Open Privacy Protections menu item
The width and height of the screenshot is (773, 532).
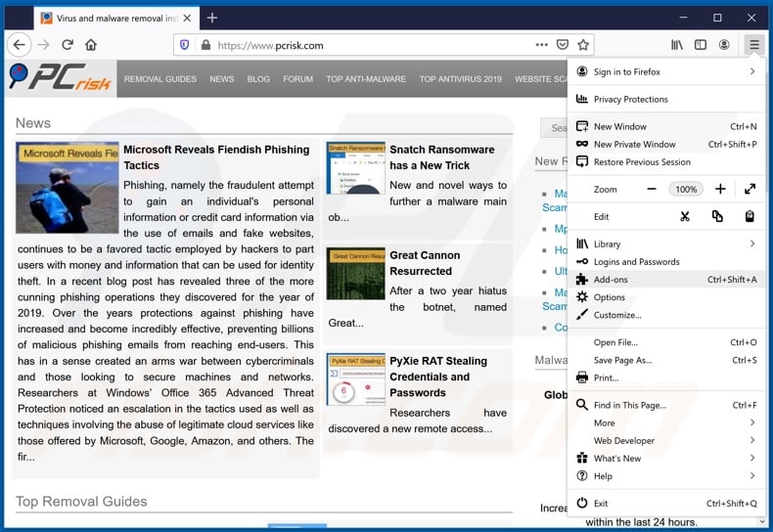click(666, 99)
